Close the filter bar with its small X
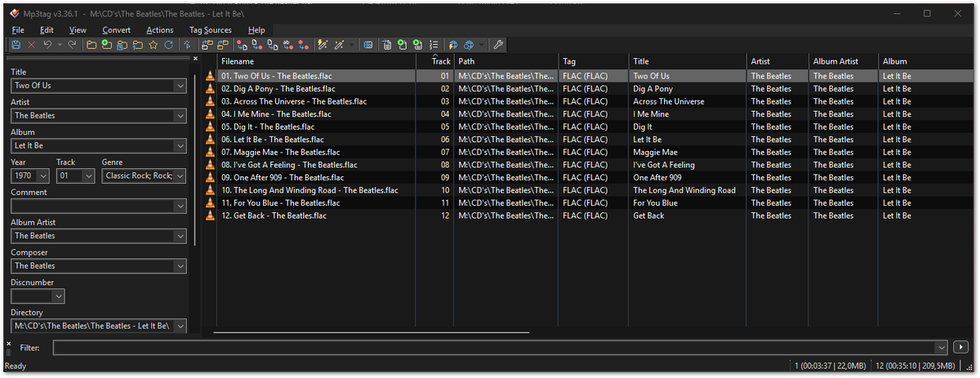 click(8, 345)
